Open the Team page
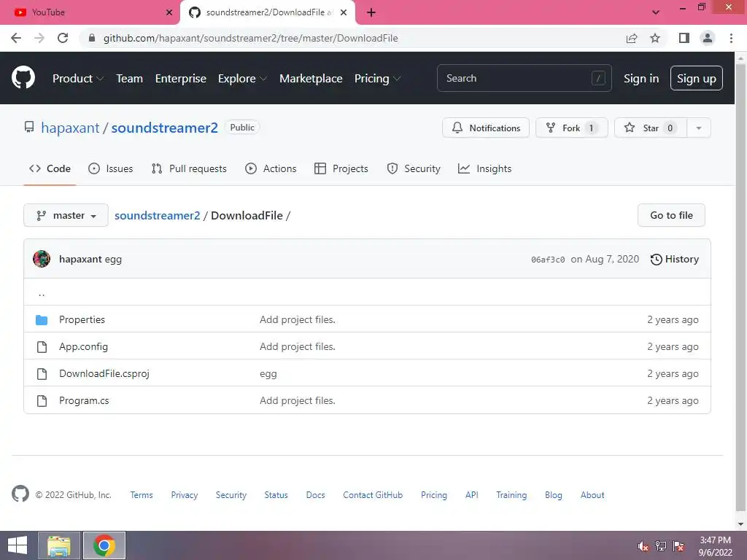The image size is (747, 560). (x=129, y=79)
